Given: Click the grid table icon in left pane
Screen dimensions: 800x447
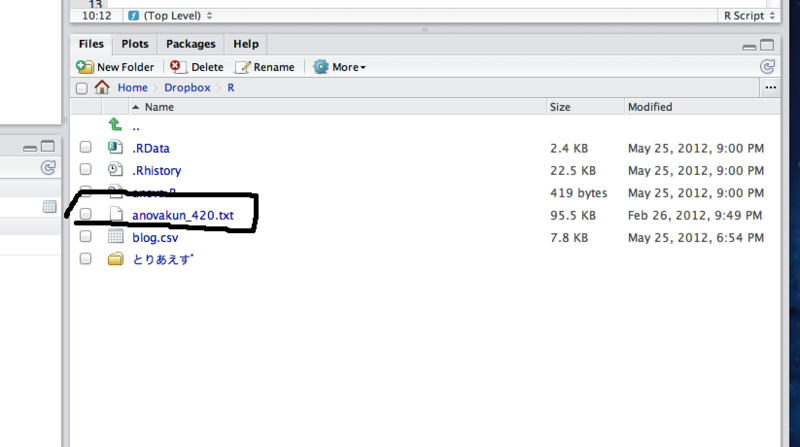Looking at the screenshot, I should point(49,207).
